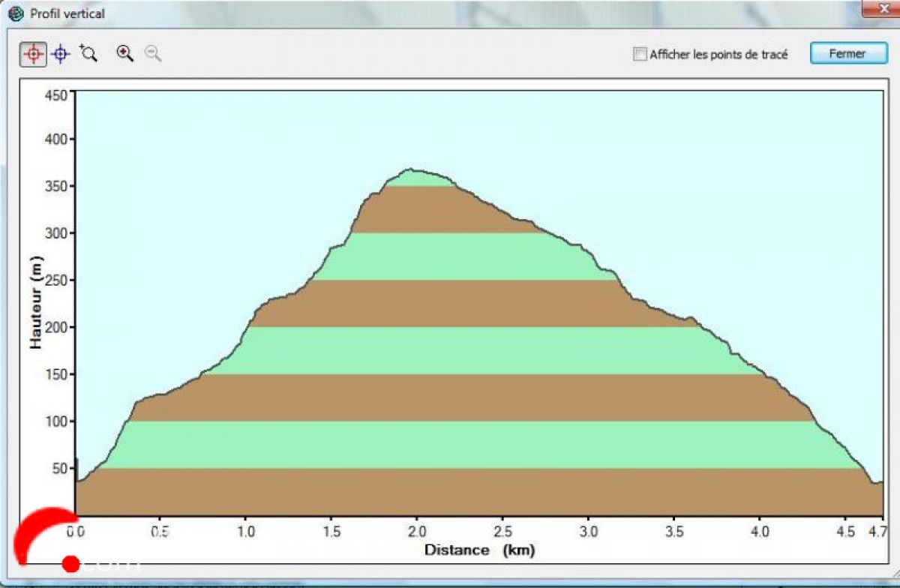Enable 'Afficher les points de tracé' checkbox
This screenshot has height=588, width=900.
point(640,54)
